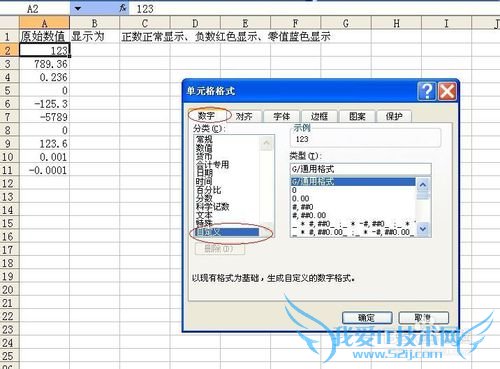Viewport: 500px width, 369px height.
Task: Switch to the 保护 tab
Action: 394,116
